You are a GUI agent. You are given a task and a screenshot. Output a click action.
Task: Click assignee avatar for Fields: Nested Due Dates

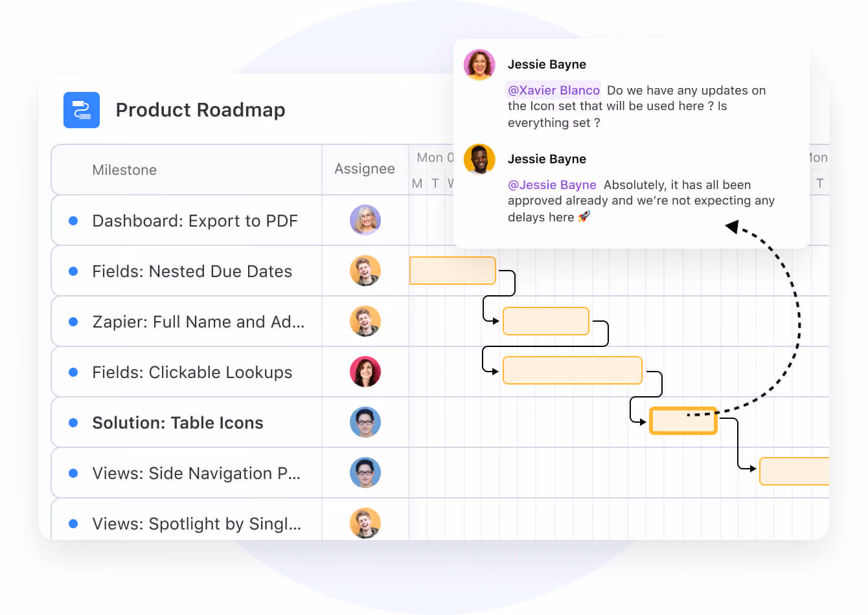coord(365,271)
